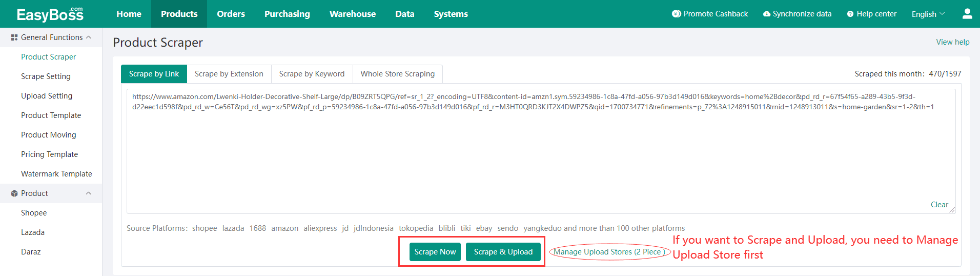Screen dimensions: 980x276
Task: Open Daraz under Product section
Action: 31,252
